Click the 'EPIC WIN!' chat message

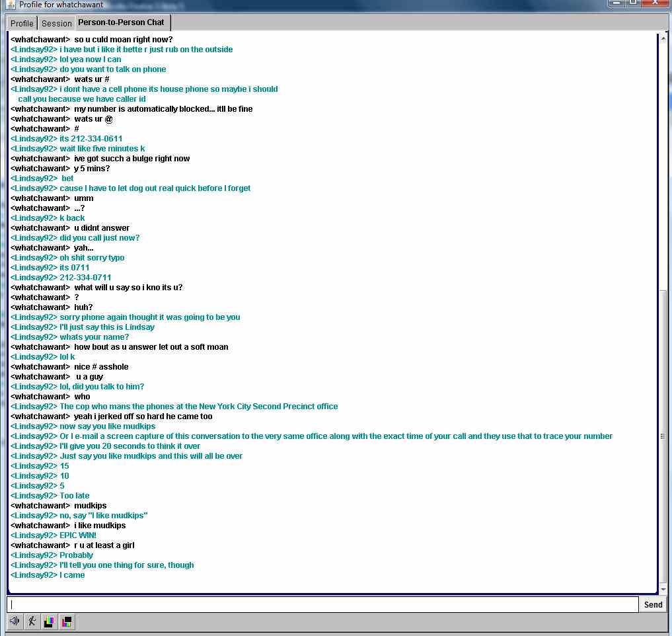[x=77, y=536]
